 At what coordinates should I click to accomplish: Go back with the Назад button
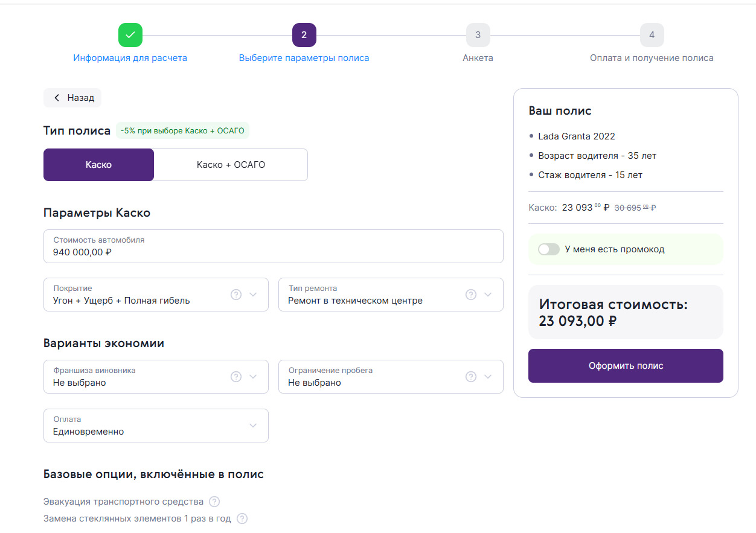tap(72, 98)
